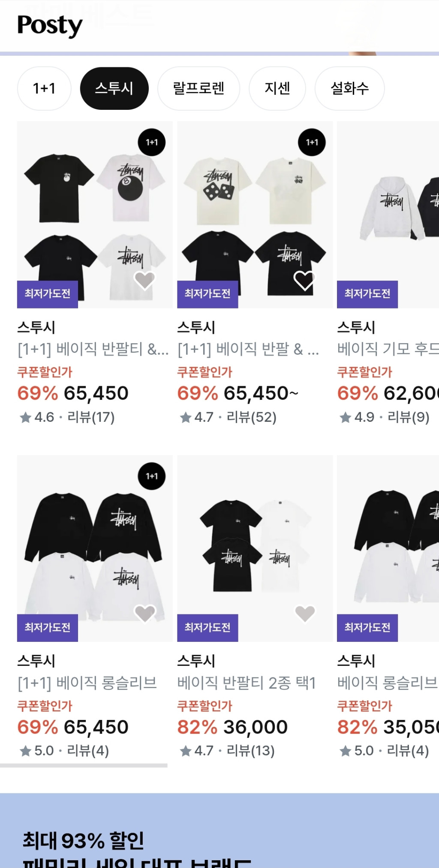Open 베이직 반팔티 2종 택1 title link

point(247,683)
